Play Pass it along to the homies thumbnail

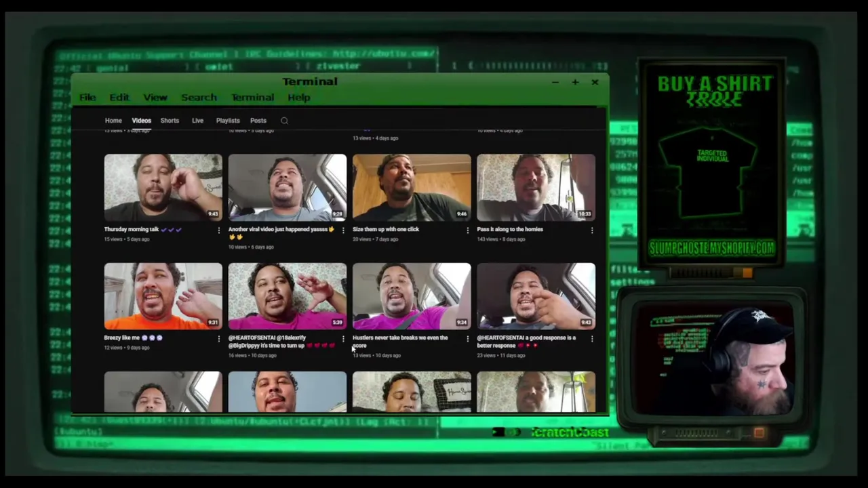(536, 187)
